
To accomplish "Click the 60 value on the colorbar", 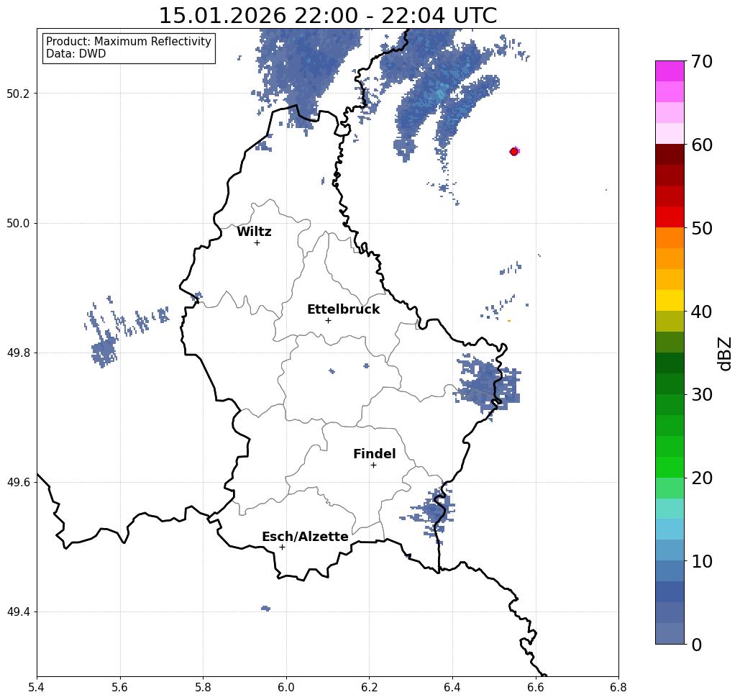I will (702, 145).
